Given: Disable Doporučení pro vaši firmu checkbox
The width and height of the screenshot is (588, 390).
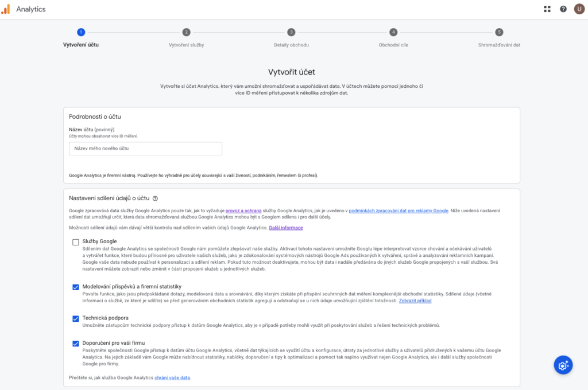Looking at the screenshot, I should click(76, 344).
